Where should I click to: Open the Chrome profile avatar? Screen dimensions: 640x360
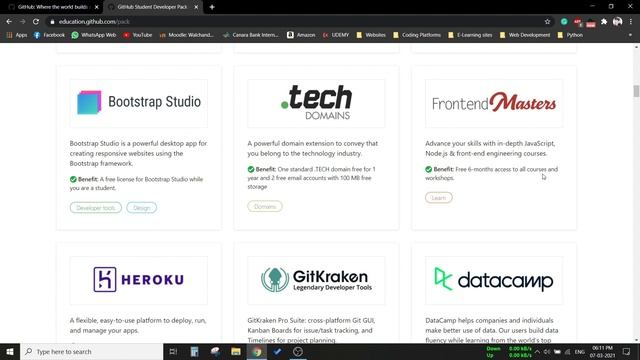pyautogui.click(x=617, y=22)
